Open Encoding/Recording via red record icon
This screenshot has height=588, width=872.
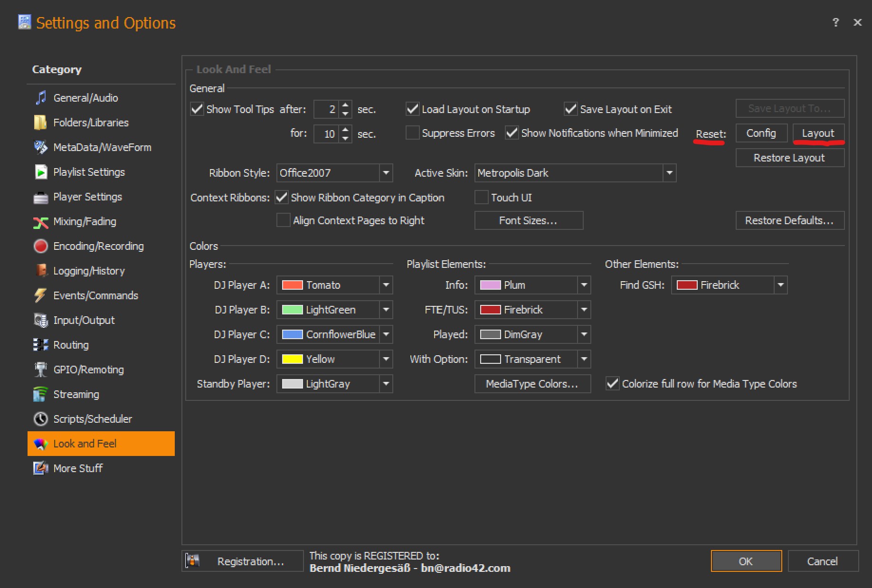(x=41, y=246)
